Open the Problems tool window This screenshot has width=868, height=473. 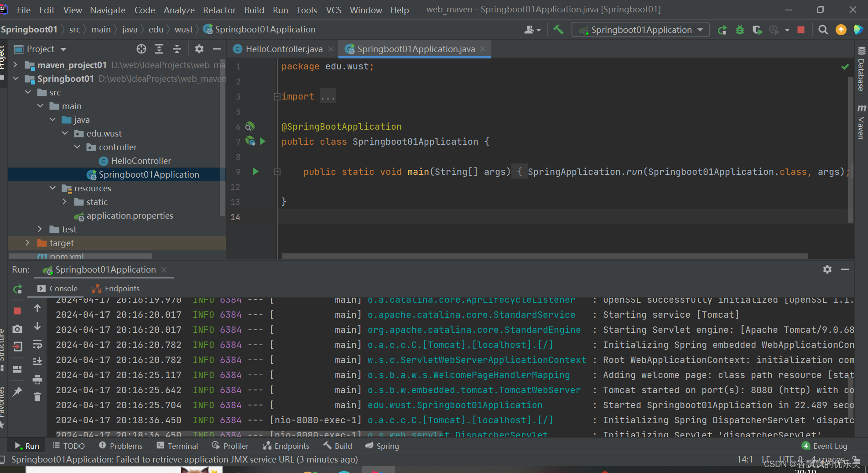120,446
